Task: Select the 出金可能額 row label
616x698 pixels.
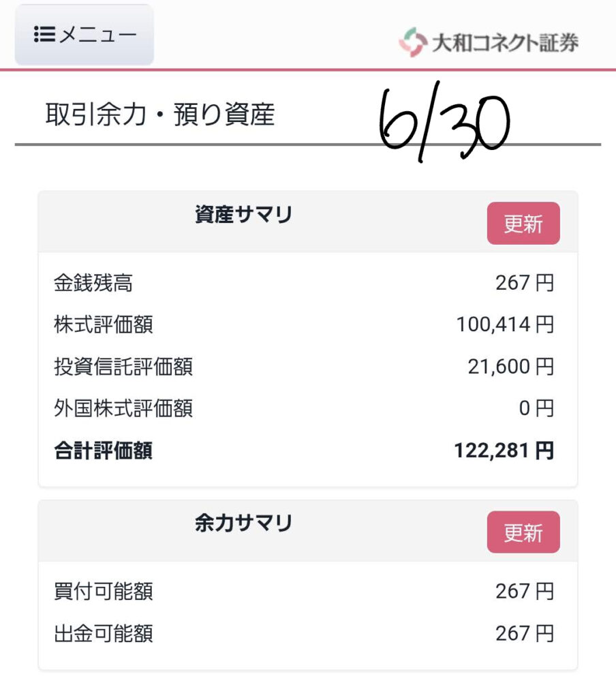Action: click(104, 633)
